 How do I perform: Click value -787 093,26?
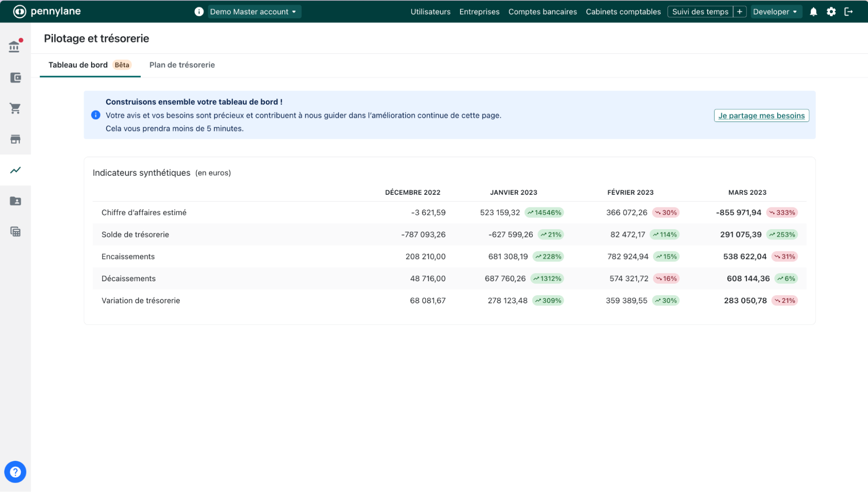click(x=423, y=235)
